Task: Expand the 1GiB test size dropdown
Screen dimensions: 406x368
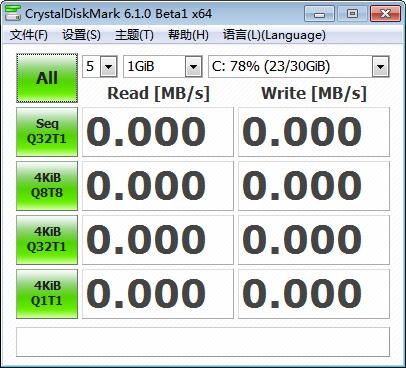Action: click(x=194, y=67)
